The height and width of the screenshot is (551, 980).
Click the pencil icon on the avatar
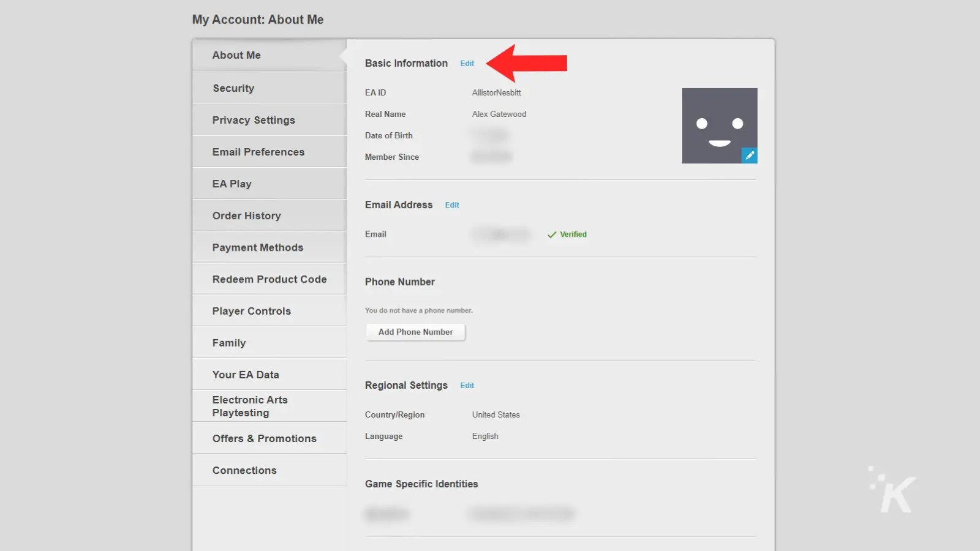750,156
